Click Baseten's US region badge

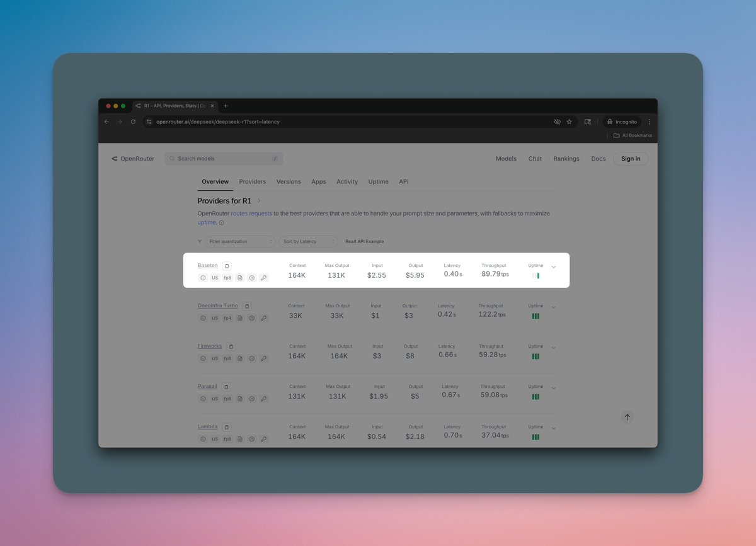pyautogui.click(x=215, y=278)
